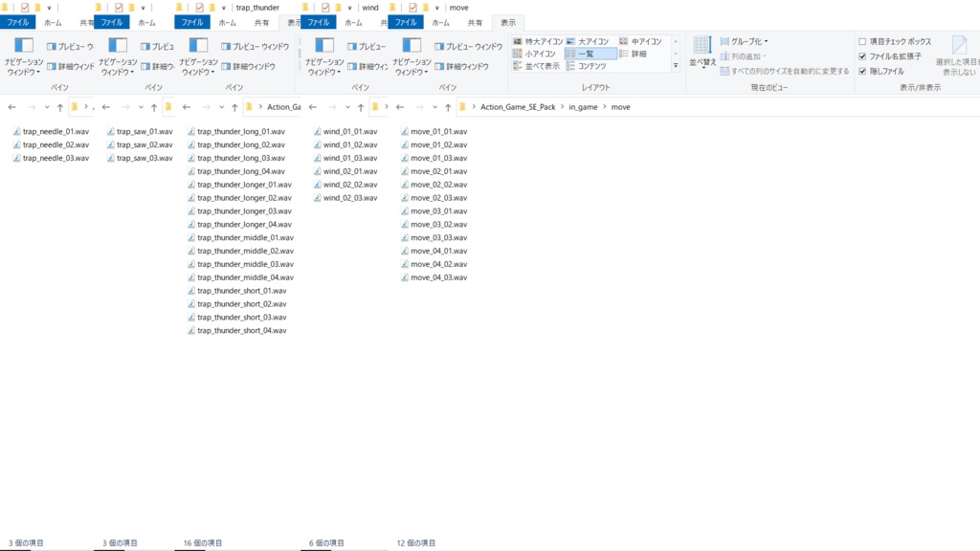Viewport: 980px width, 551px height.
Task: Select file wind_01_01.wav
Action: point(345,131)
